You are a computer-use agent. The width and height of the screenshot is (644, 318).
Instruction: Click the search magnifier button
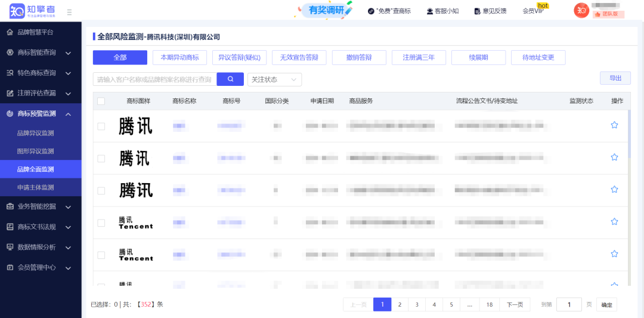coord(230,79)
